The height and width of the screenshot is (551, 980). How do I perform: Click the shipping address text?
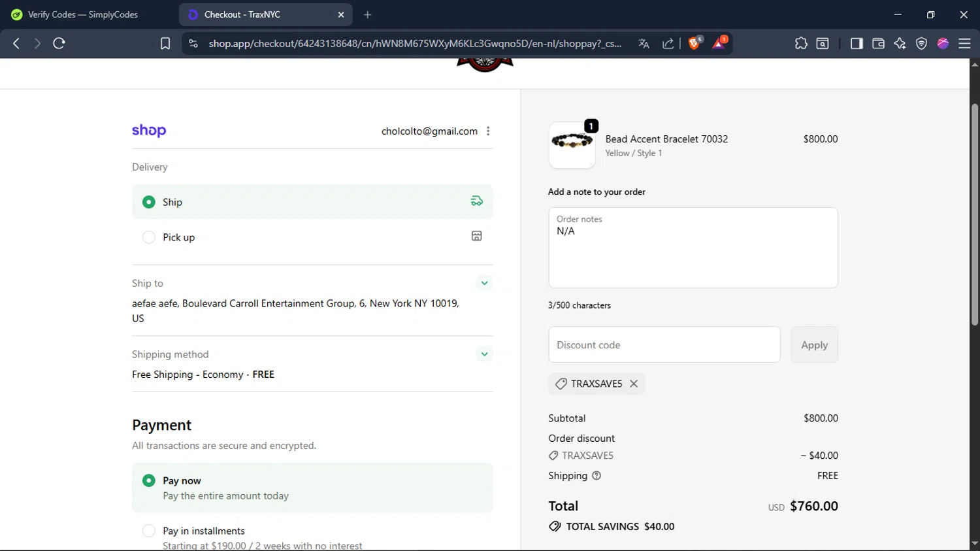295,310
